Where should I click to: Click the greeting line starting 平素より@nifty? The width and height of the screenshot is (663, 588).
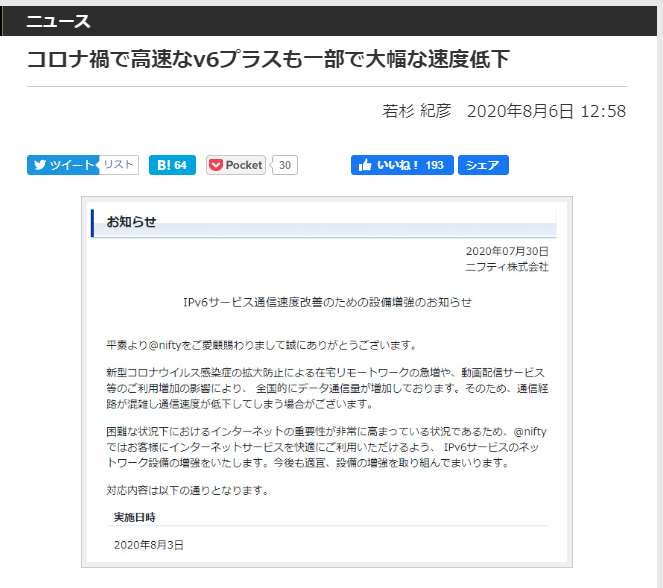(262, 345)
